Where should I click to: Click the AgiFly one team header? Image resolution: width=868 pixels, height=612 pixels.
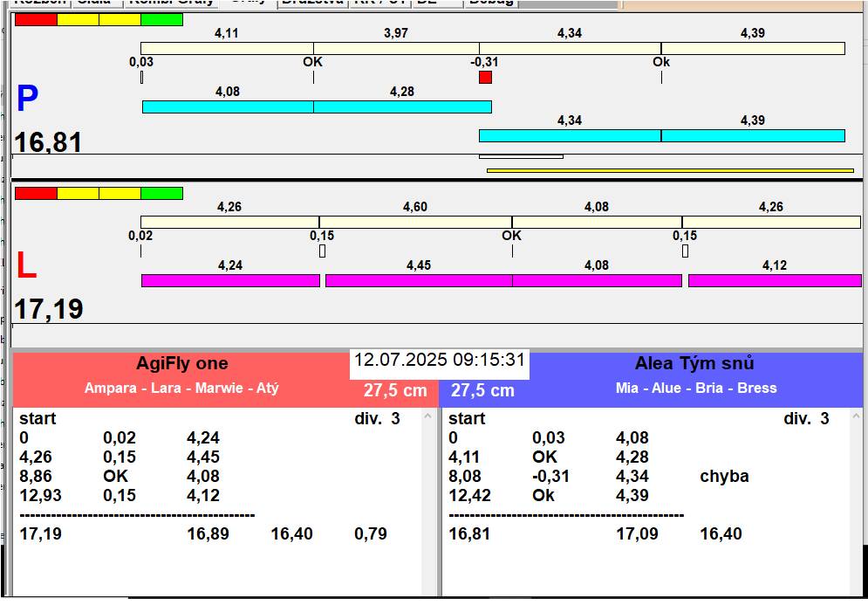click(x=181, y=364)
